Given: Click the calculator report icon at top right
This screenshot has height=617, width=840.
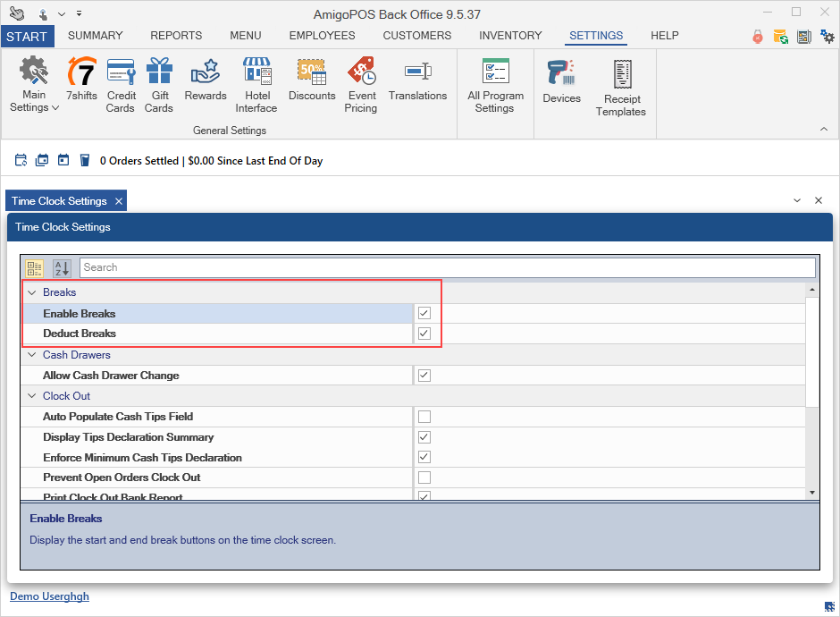Looking at the screenshot, I should (x=804, y=37).
